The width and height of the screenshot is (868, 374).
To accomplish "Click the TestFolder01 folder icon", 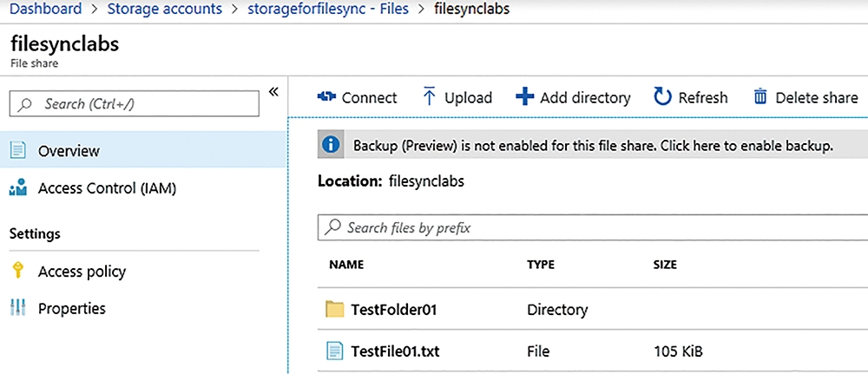I will (x=335, y=309).
